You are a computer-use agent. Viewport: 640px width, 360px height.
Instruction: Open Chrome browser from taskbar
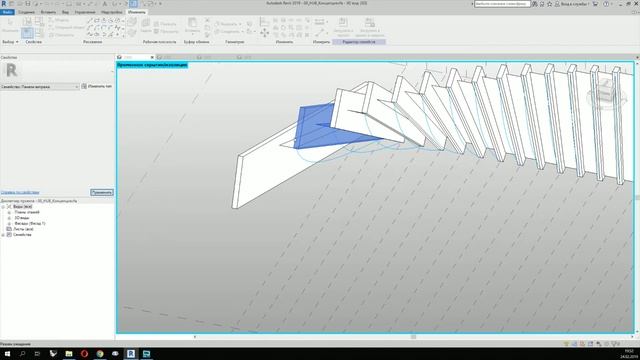[x=100, y=354]
